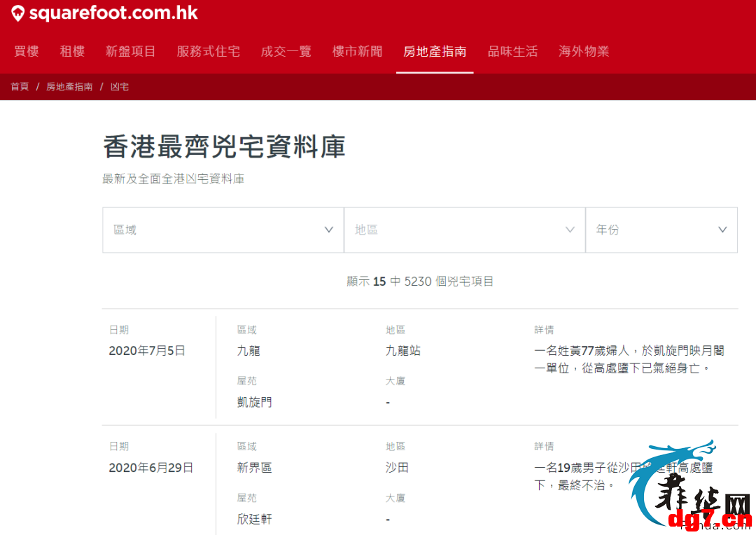Click the squarefoot.com.hk site title text
756x535 pixels.
[x=113, y=13]
